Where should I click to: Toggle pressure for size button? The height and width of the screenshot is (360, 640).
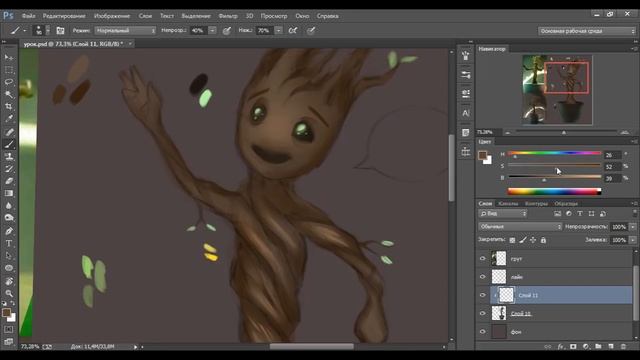pos(311,31)
